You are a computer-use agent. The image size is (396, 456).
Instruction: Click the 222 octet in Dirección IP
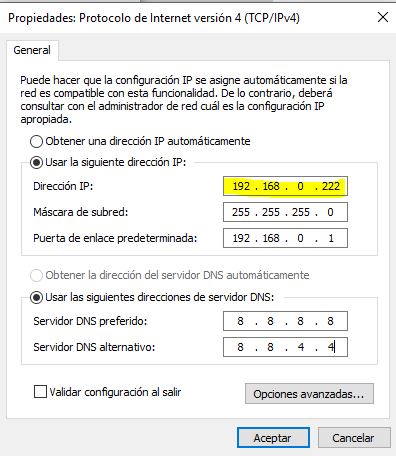coord(331,186)
